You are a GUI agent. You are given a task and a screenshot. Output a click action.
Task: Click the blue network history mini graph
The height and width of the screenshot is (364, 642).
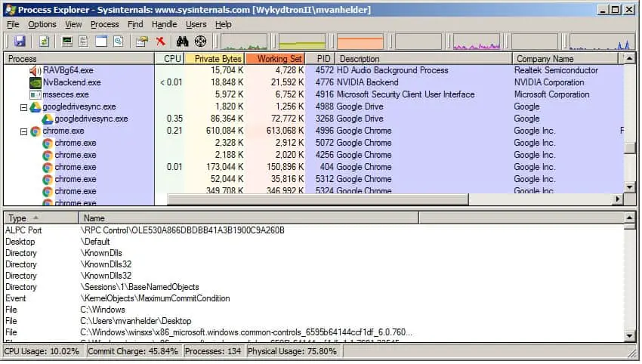point(600,42)
